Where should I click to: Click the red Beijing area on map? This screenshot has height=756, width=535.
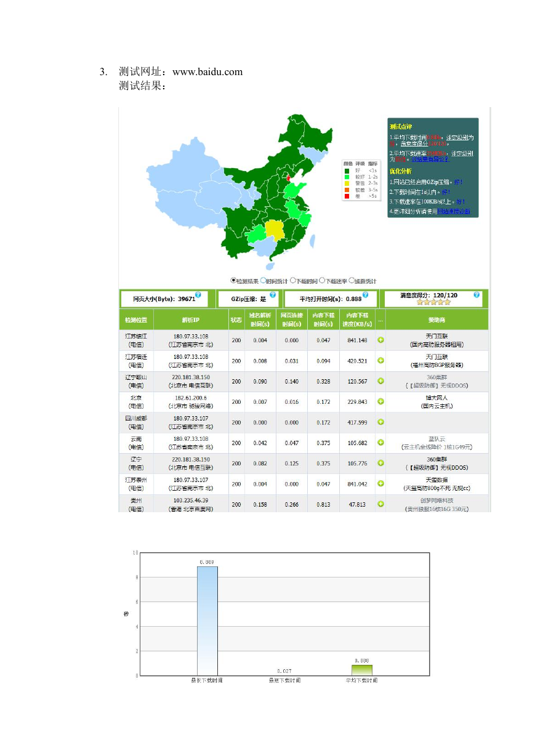point(289,178)
